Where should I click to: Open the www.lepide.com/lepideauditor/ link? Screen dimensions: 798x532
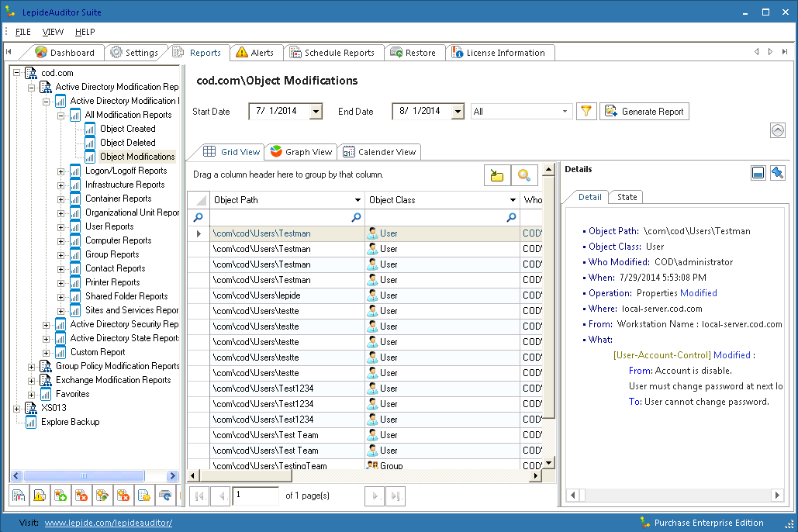point(109,523)
